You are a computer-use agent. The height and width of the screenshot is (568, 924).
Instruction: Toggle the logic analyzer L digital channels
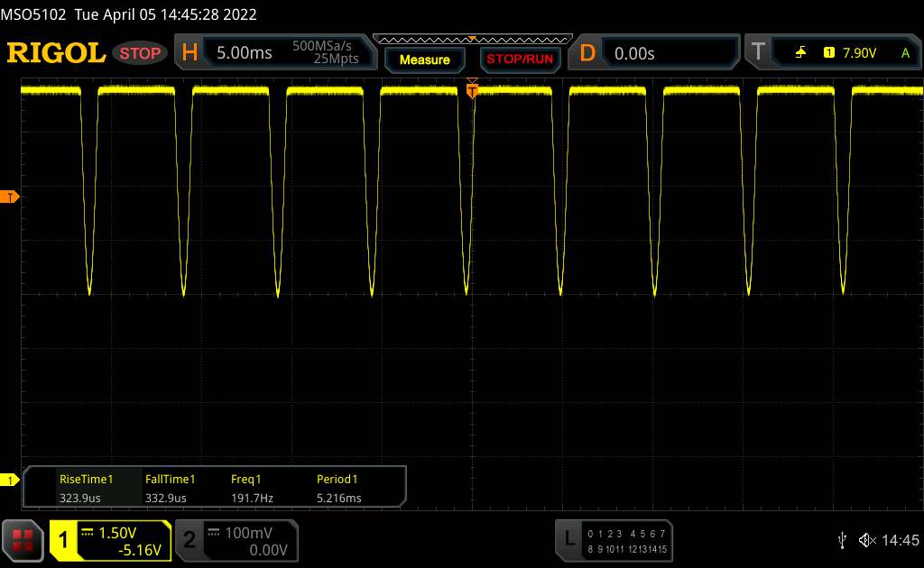point(614,540)
